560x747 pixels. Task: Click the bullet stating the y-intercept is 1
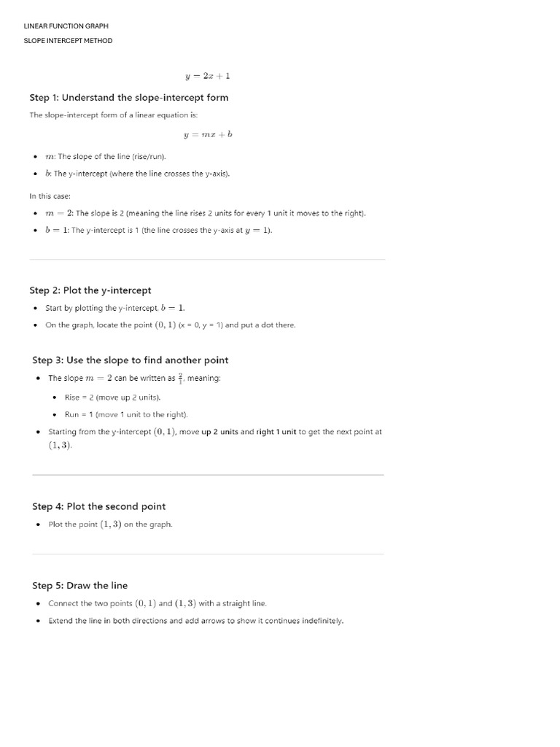click(158, 231)
